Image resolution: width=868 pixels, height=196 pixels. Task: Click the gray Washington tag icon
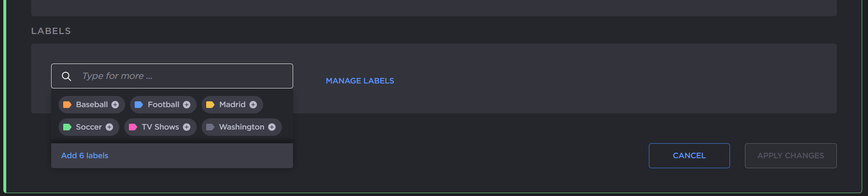[x=210, y=127]
